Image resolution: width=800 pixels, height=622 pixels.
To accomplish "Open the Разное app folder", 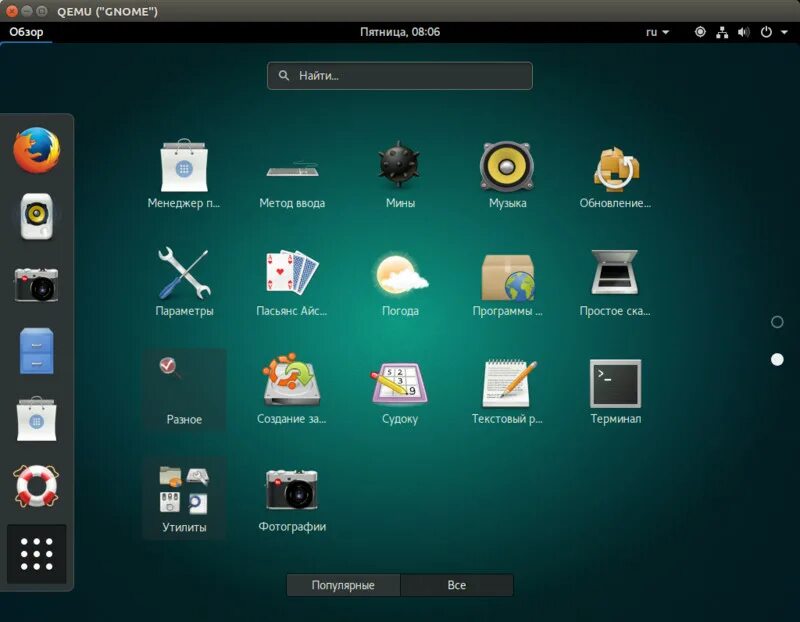I will coord(184,390).
